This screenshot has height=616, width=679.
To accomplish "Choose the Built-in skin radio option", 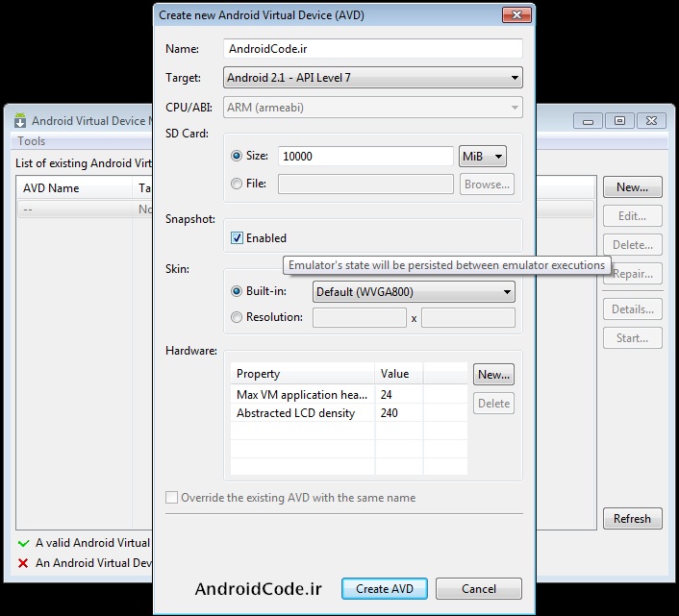I will pos(237,291).
